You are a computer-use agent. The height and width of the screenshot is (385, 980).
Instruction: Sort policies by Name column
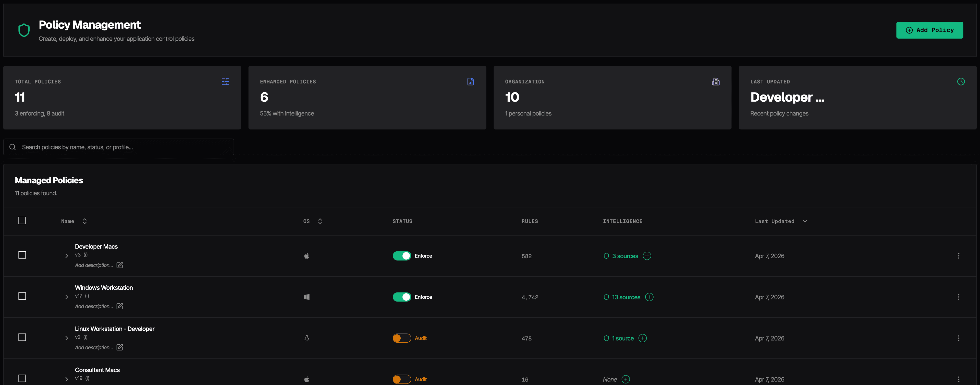pos(84,221)
